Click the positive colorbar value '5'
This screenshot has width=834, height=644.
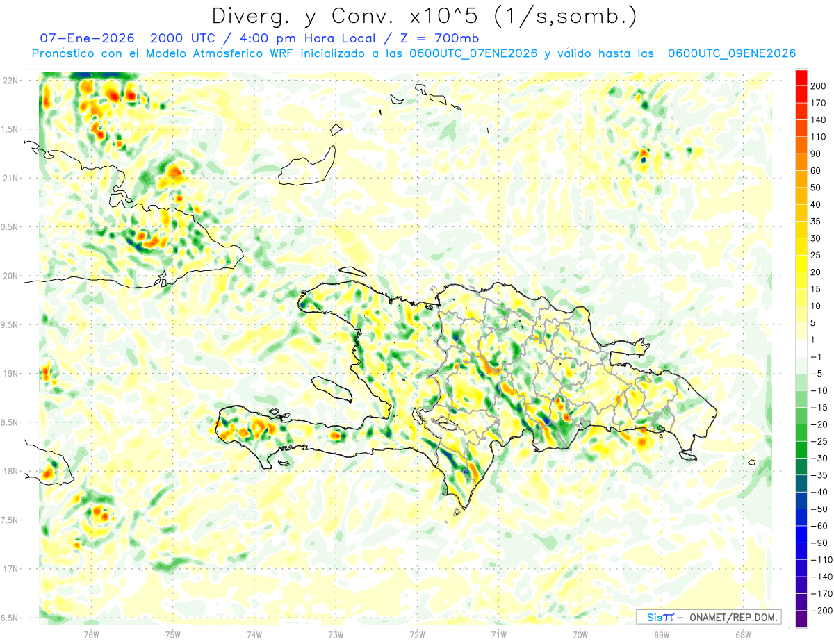coord(814,323)
